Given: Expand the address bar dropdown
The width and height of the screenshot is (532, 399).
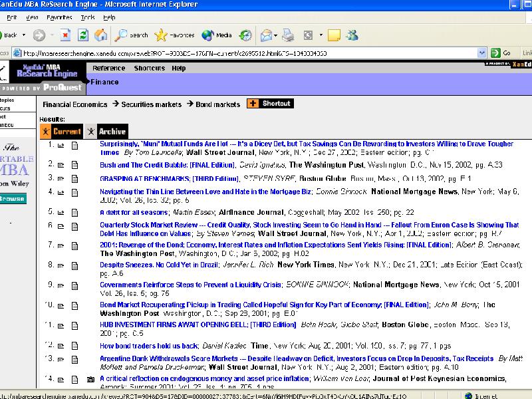Looking at the screenshot, I should pyautogui.click(x=481, y=53).
